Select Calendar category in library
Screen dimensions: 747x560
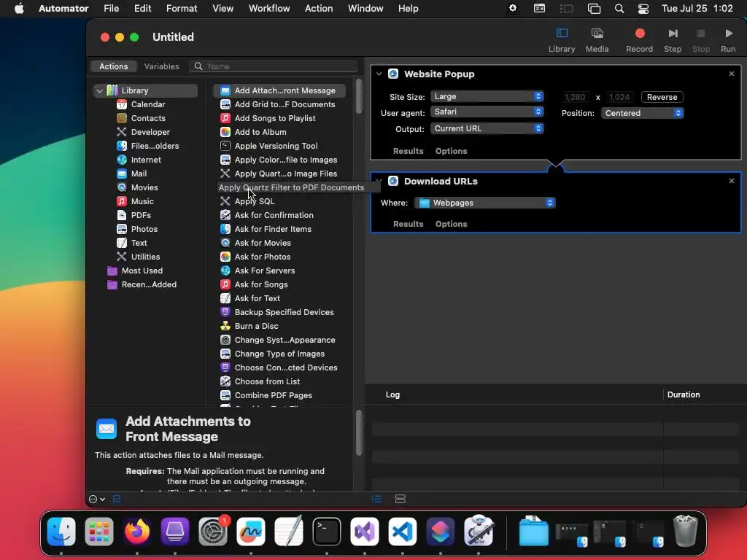(x=147, y=104)
